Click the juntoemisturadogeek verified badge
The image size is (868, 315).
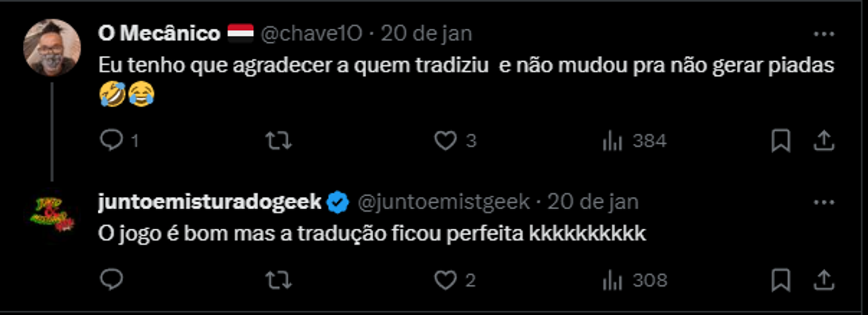[x=339, y=202]
